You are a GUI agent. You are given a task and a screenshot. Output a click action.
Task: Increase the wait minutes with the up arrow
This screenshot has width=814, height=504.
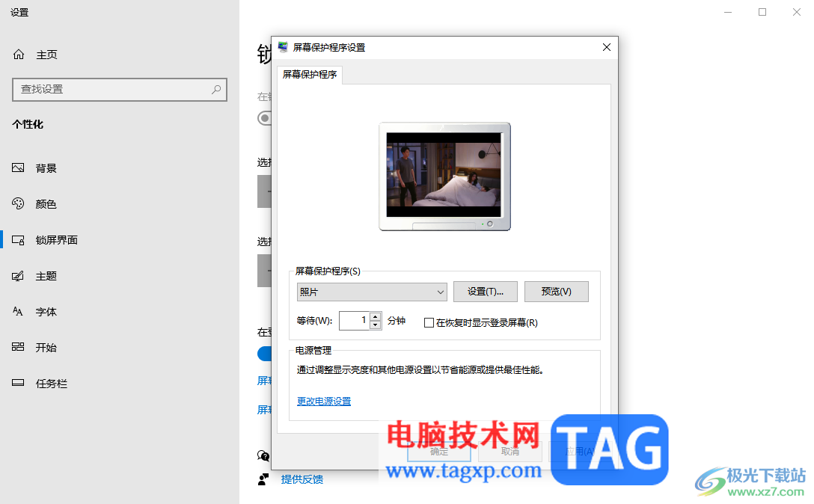tap(376, 316)
